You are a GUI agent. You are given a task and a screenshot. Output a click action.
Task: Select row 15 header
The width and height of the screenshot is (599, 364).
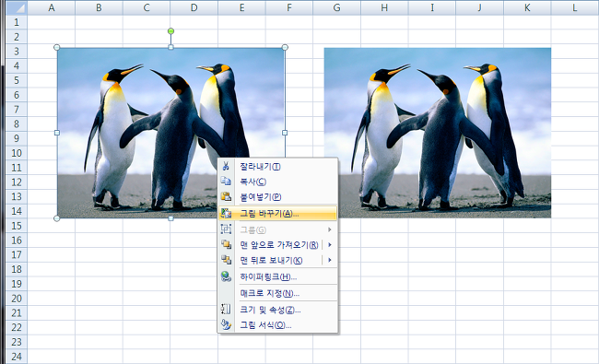pos(17,226)
